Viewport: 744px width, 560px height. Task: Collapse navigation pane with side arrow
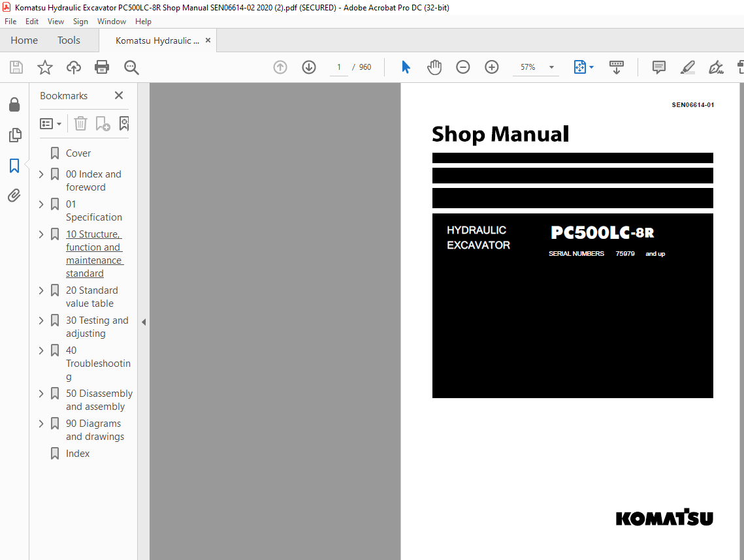pyautogui.click(x=143, y=322)
